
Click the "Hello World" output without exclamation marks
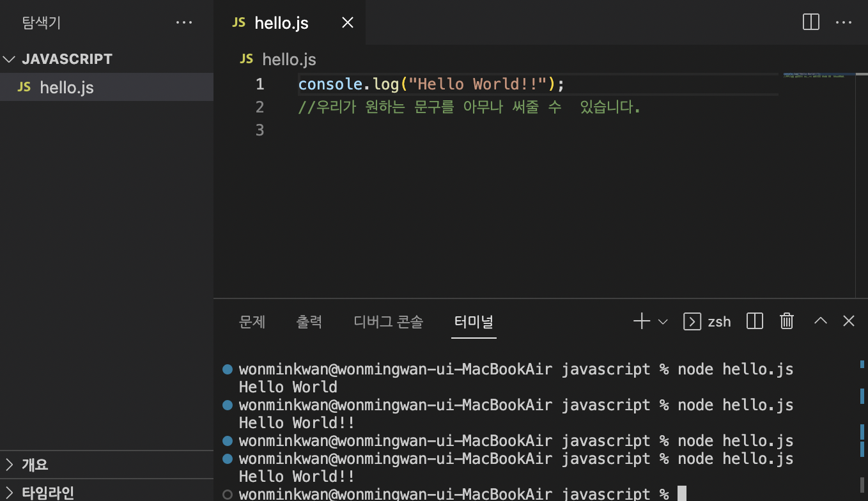click(288, 387)
